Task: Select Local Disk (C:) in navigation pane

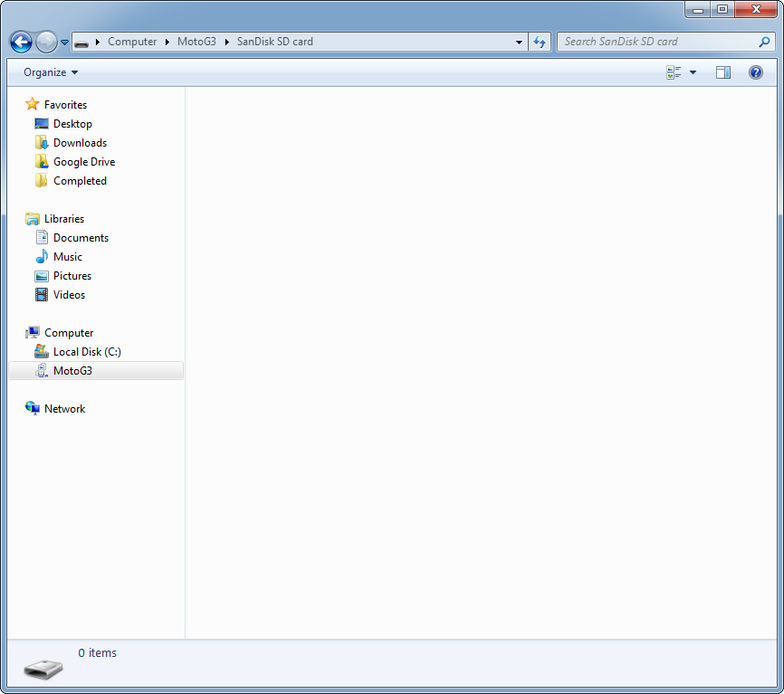Action: [x=87, y=352]
